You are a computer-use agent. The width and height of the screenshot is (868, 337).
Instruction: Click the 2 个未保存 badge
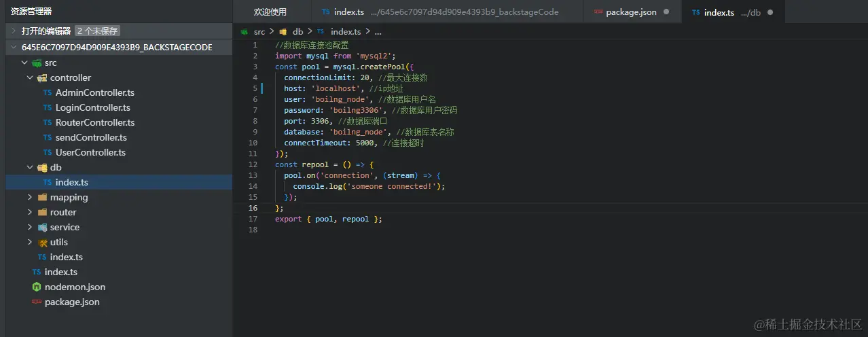pyautogui.click(x=97, y=31)
